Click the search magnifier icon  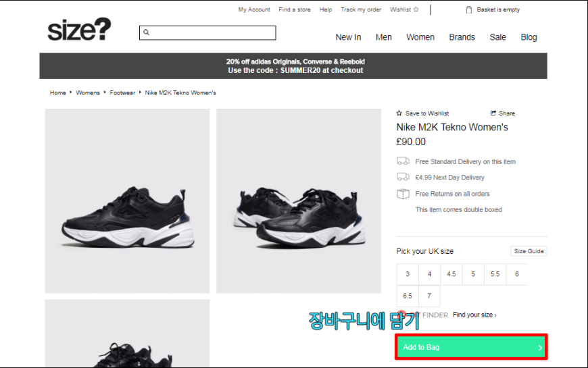tap(146, 32)
